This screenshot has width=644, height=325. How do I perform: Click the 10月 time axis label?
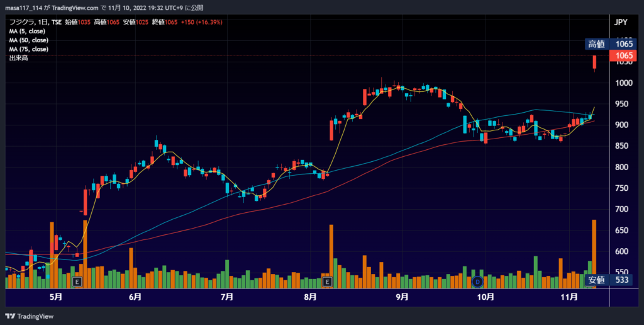coord(486,297)
